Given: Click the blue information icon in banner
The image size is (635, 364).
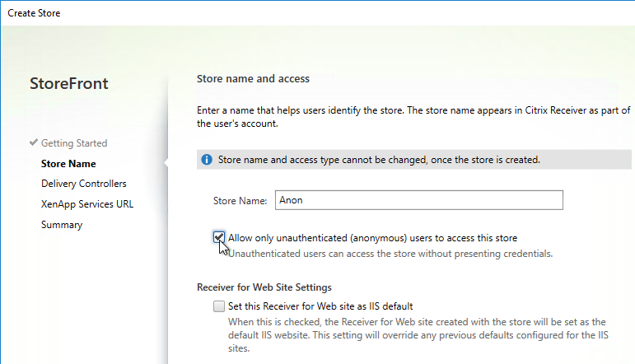Looking at the screenshot, I should point(207,160).
